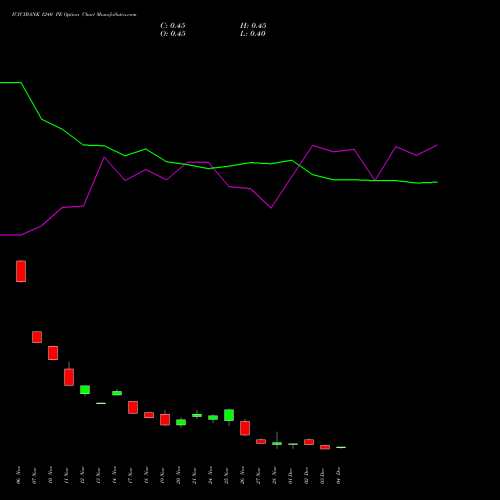The width and height of the screenshot is (500, 500).
Task: Click the 20 Nov date label
Action: tap(178, 475)
